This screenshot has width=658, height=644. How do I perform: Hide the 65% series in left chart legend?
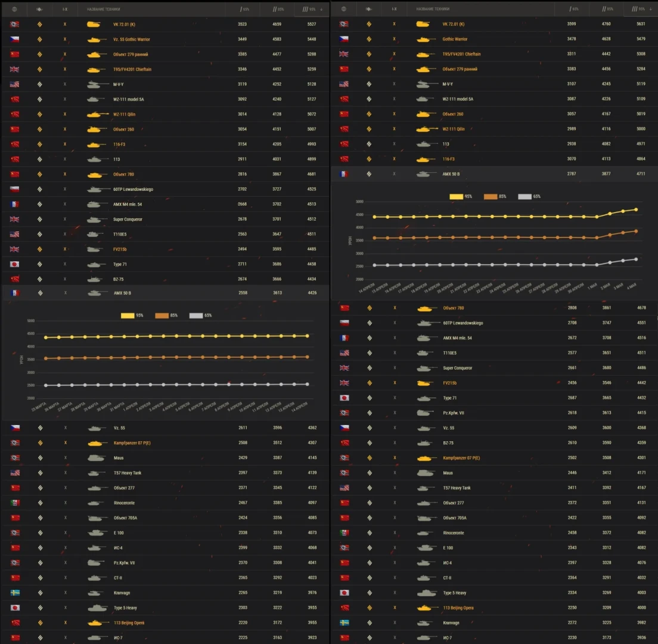(x=199, y=315)
